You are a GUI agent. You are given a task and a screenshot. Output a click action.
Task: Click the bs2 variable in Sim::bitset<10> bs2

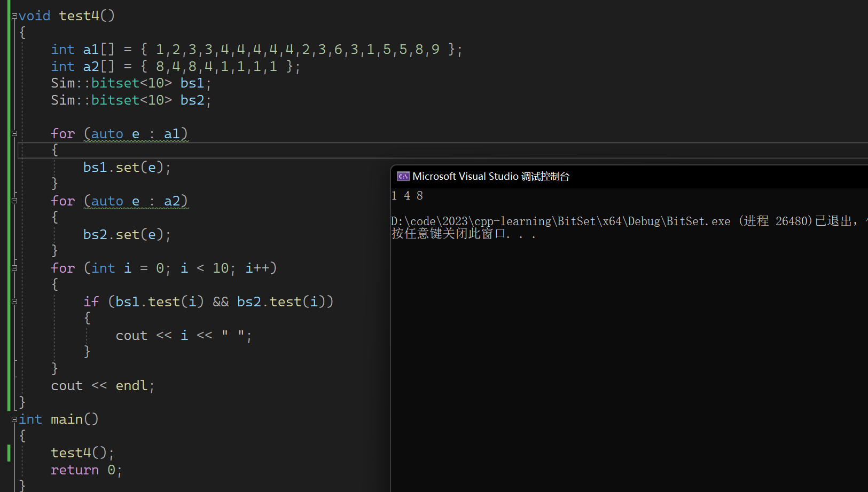click(192, 100)
